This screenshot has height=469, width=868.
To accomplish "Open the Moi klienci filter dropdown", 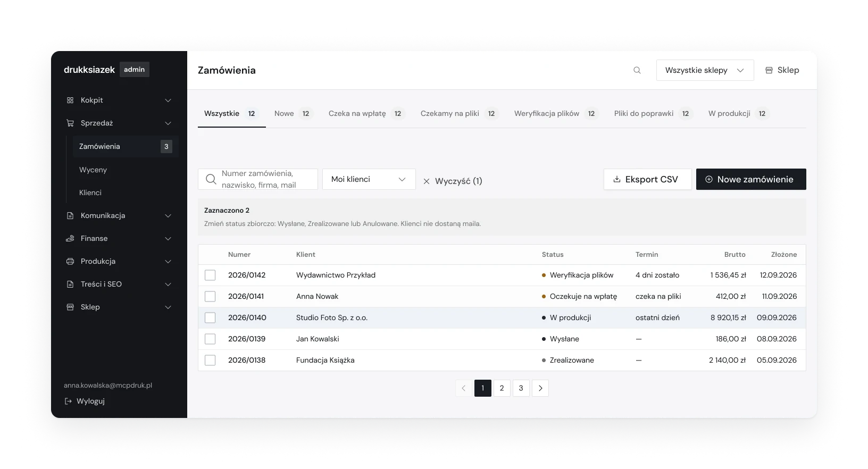I will click(369, 179).
